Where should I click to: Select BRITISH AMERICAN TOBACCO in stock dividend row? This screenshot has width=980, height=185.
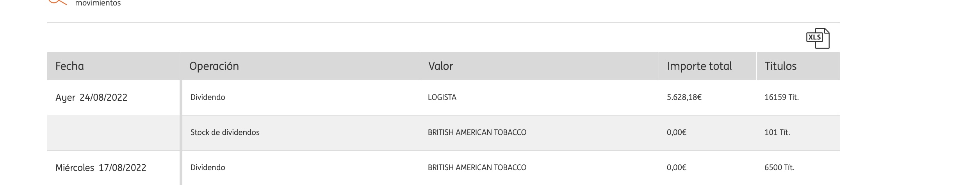click(477, 132)
